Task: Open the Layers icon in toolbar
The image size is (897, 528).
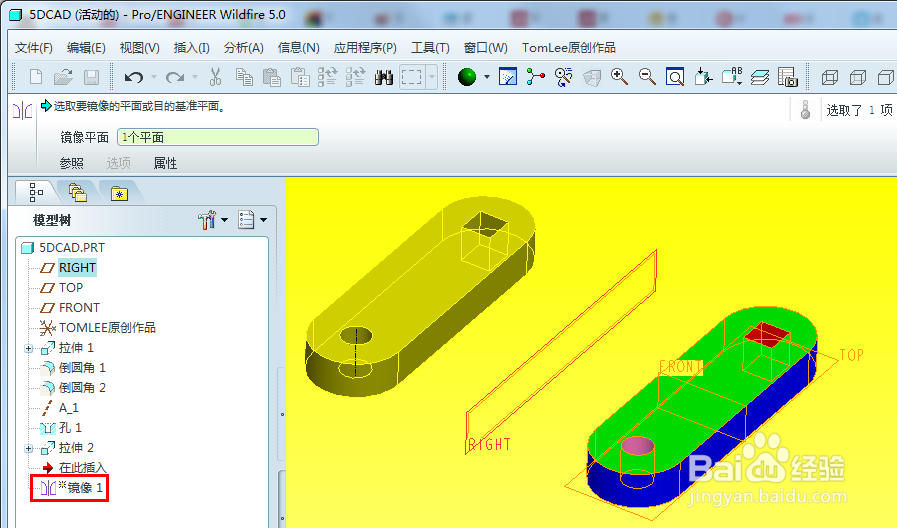Action: (x=760, y=77)
